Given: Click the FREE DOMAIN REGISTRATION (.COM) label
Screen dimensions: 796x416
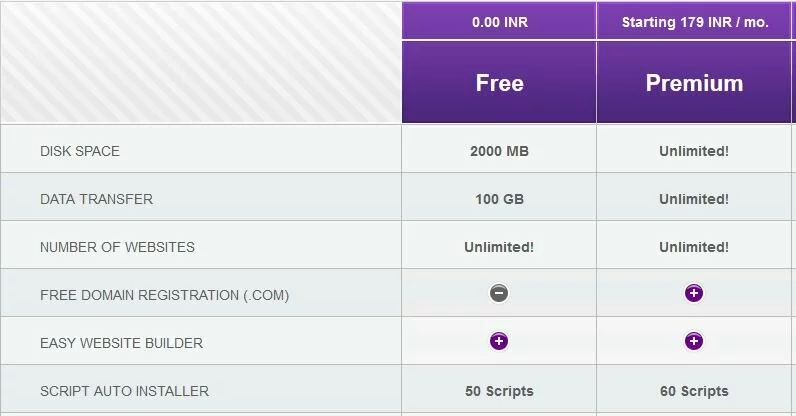Looking at the screenshot, I should tap(164, 295).
